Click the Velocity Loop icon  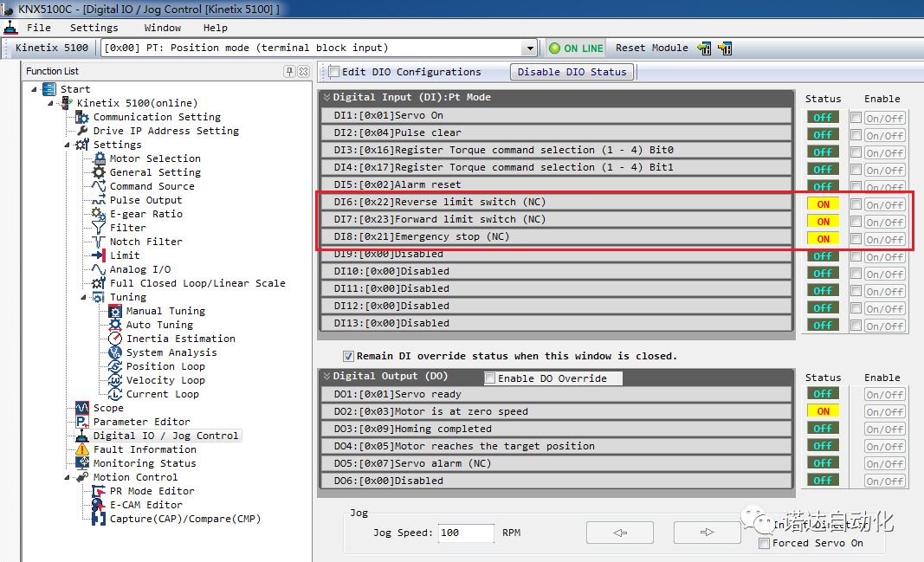(115, 380)
